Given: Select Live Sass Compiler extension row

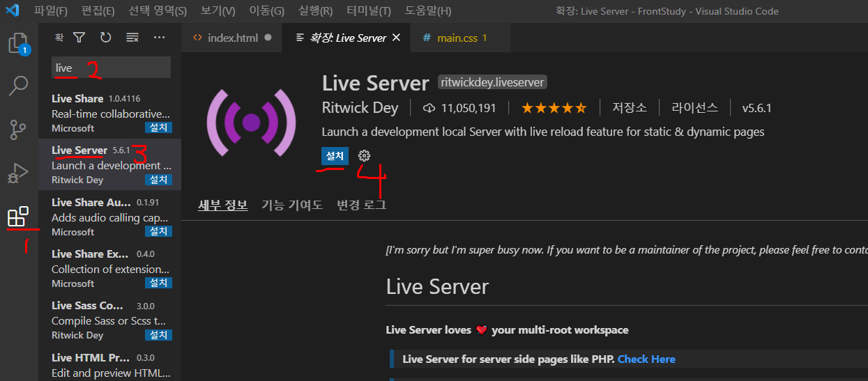Looking at the screenshot, I should (109, 320).
